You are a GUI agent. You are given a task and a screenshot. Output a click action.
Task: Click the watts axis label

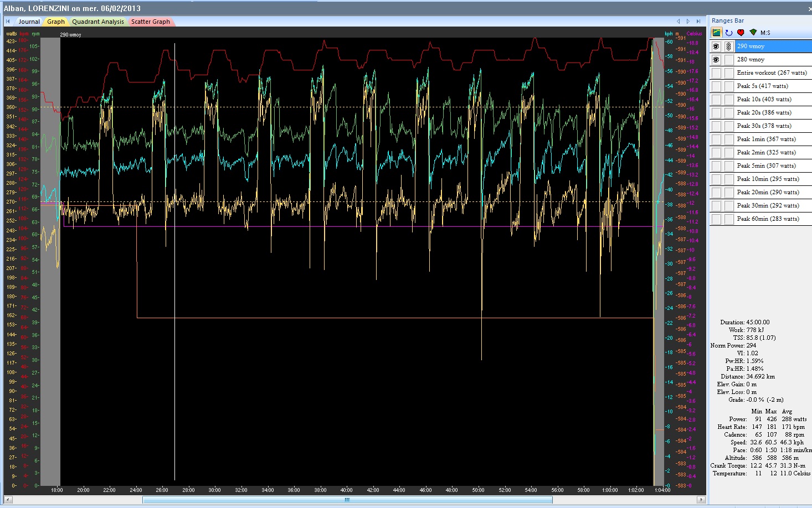[x=11, y=34]
